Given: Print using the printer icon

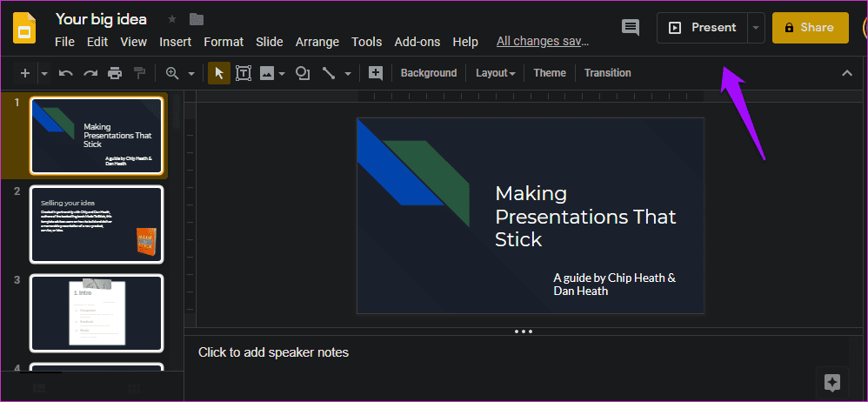Looking at the screenshot, I should (115, 73).
